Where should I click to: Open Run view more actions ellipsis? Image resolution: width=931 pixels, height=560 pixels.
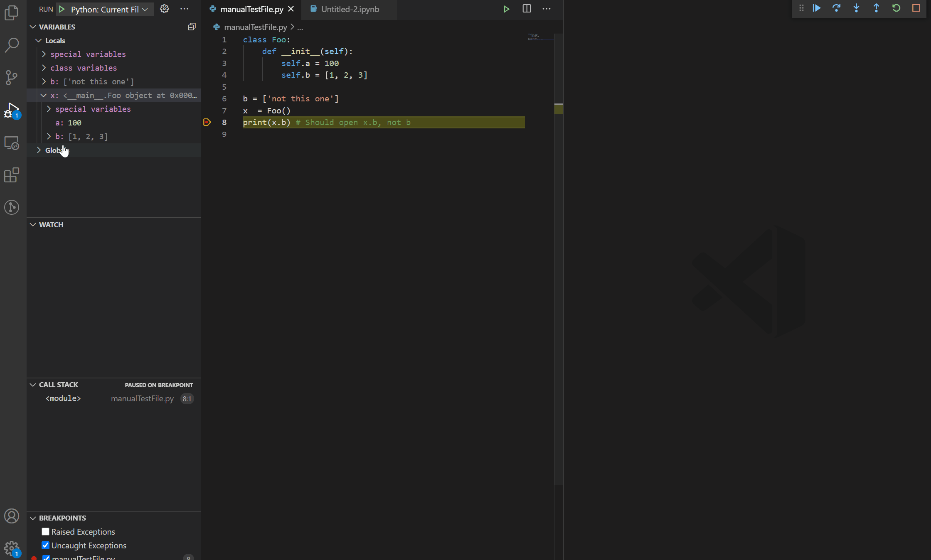point(184,9)
